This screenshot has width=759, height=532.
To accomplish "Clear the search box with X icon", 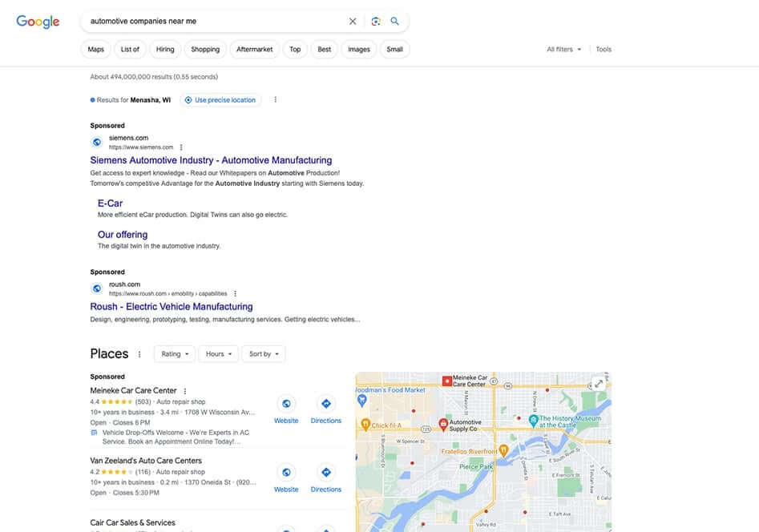I will tap(353, 22).
